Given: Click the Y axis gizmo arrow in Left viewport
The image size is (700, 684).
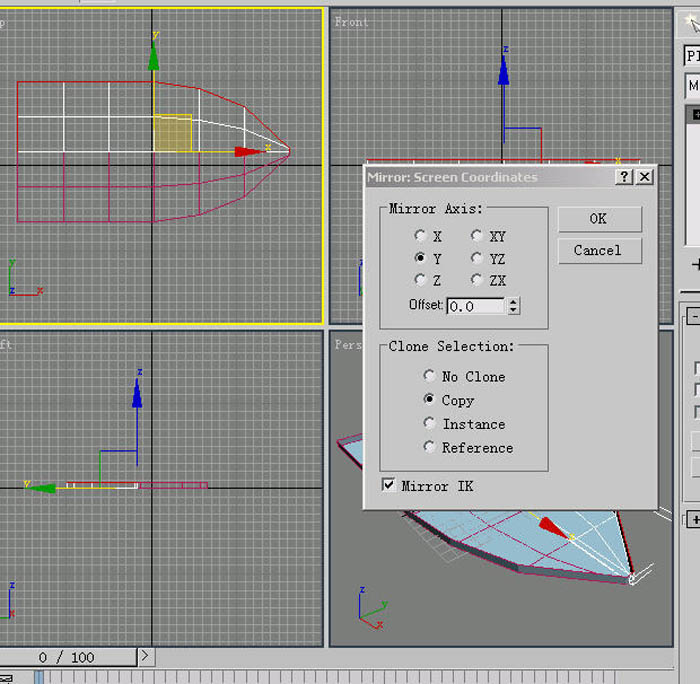Looking at the screenshot, I should [x=42, y=488].
